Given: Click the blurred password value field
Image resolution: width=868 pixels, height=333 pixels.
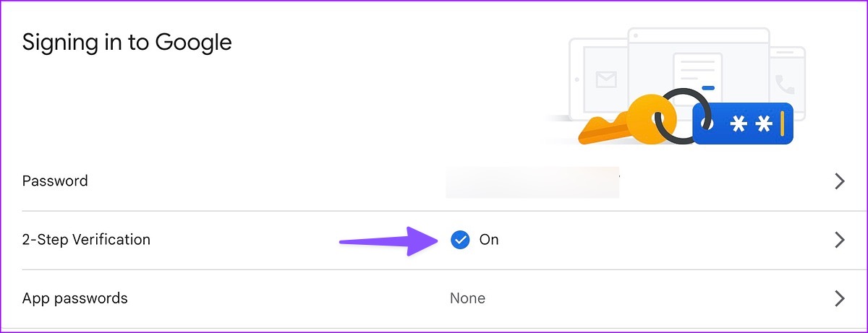Looking at the screenshot, I should [x=532, y=182].
